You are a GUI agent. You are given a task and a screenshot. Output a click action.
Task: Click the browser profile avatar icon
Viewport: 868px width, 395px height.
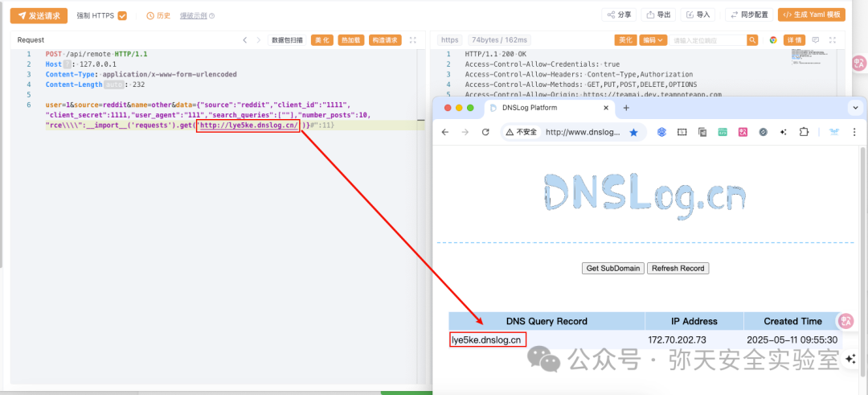pyautogui.click(x=834, y=132)
